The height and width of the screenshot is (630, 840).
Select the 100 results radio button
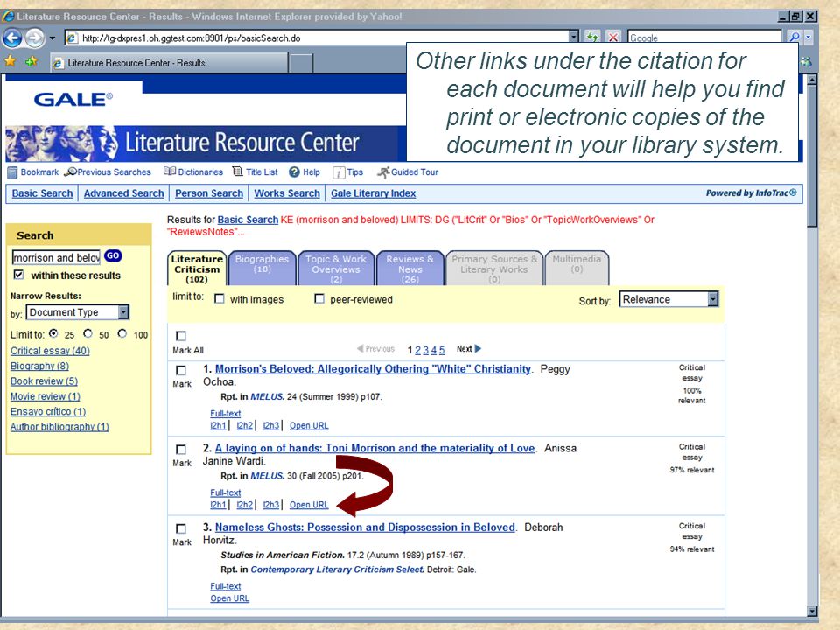click(122, 333)
